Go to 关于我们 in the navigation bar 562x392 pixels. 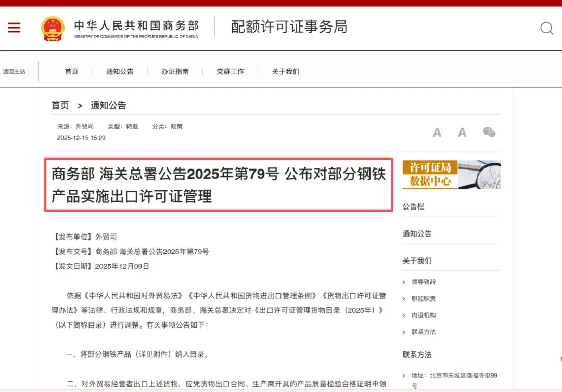coord(286,72)
